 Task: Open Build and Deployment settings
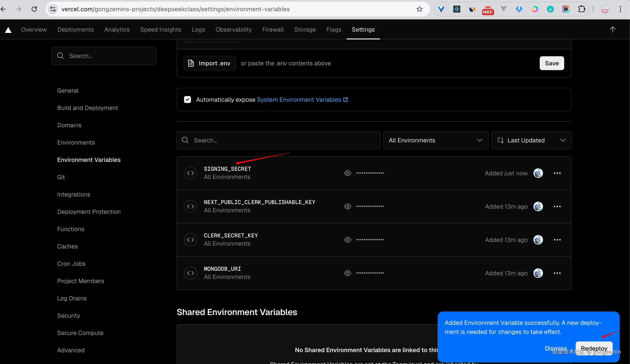(x=87, y=108)
